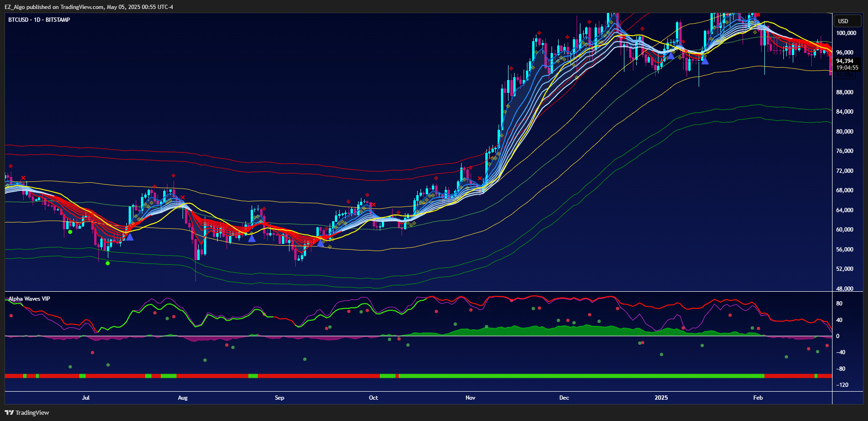Click the 91,554 price label on axis
Image resolution: width=868 pixels, height=421 pixels.
point(845,74)
